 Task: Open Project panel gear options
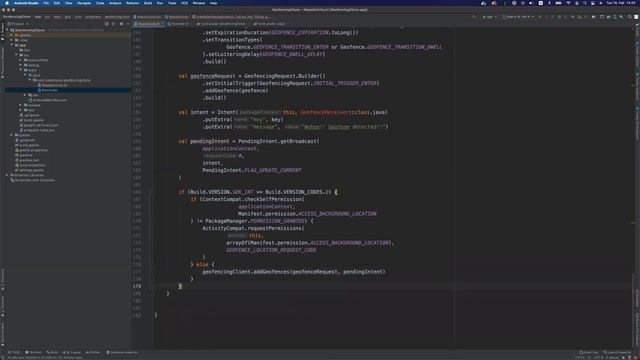point(121,24)
